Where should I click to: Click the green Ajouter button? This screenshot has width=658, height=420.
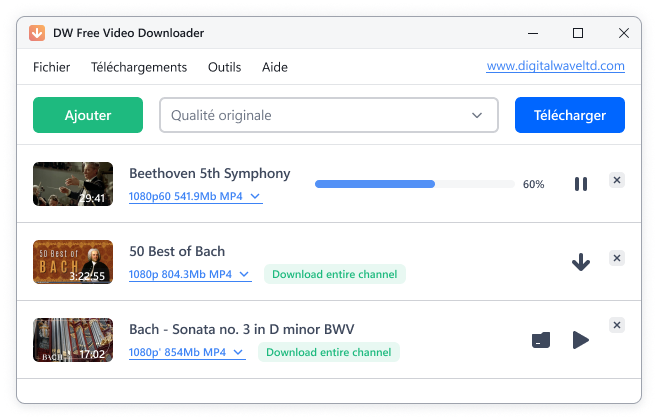[88, 115]
